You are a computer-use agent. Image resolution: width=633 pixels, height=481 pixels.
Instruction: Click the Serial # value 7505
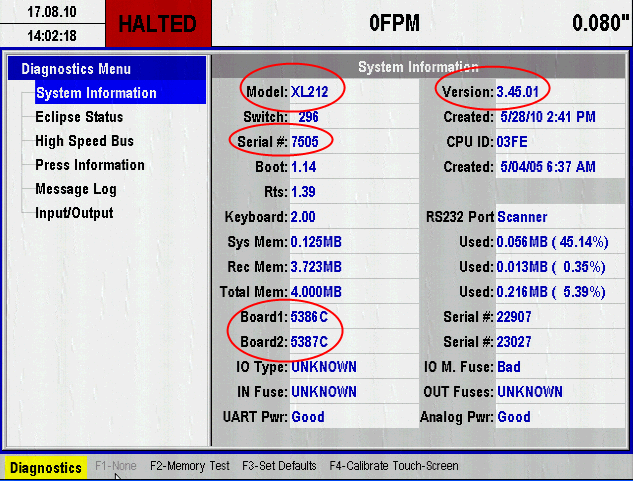(x=305, y=142)
